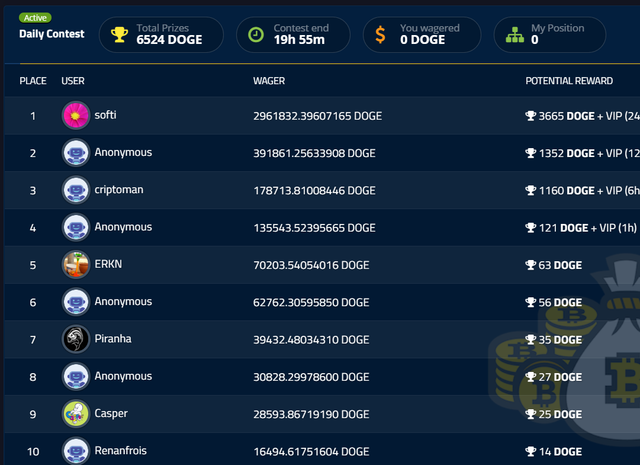The height and width of the screenshot is (465, 640).
Task: Click trophy icon next to 35 DOGE reward
Action: point(530,340)
